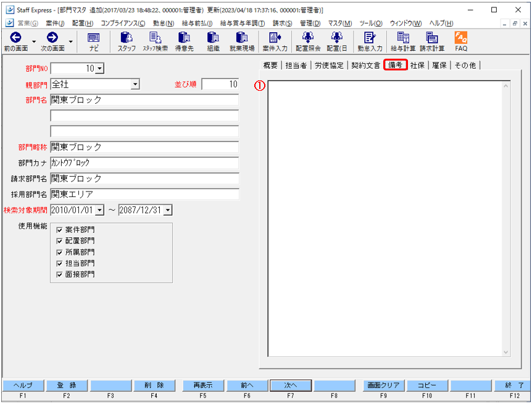Screen dimensions: 532x404
Task: Expand the 部門NO dropdown
Action: pos(99,69)
